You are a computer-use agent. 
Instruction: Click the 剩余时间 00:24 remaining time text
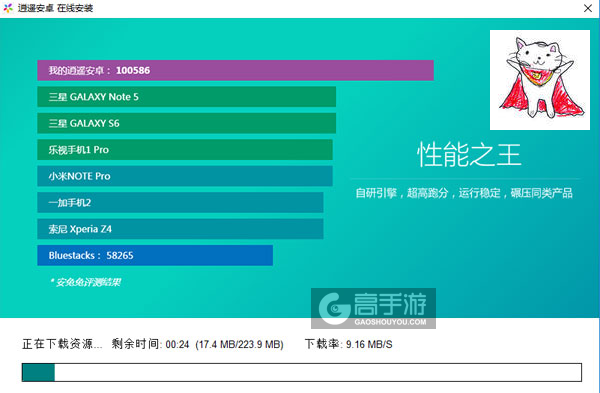[x=150, y=344]
